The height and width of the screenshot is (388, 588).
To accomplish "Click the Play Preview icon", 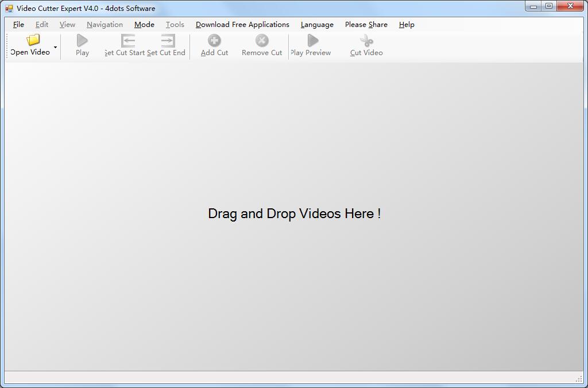I will pos(312,40).
